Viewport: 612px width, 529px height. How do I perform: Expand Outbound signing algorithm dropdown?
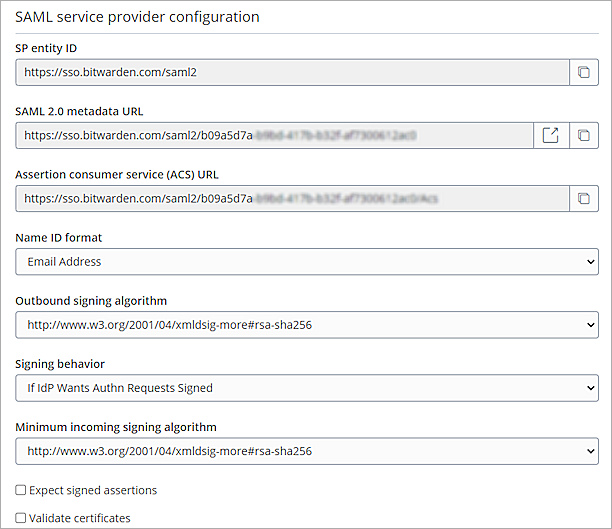(x=307, y=325)
